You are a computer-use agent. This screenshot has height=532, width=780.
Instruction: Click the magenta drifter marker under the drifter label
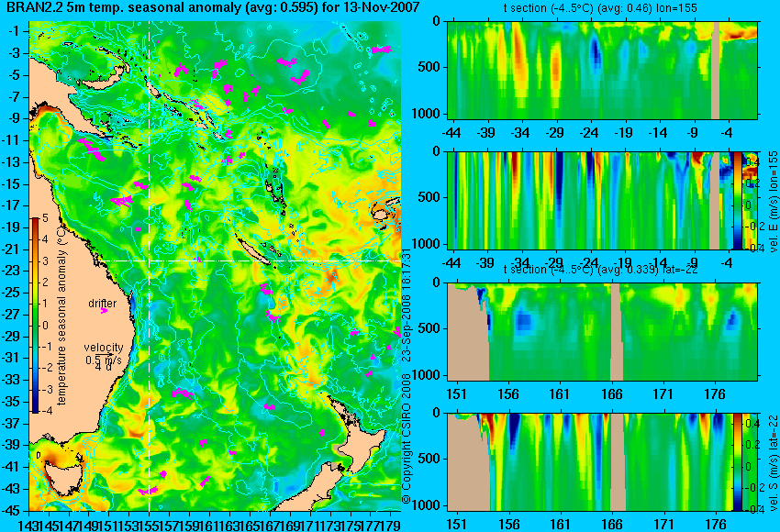104,311
